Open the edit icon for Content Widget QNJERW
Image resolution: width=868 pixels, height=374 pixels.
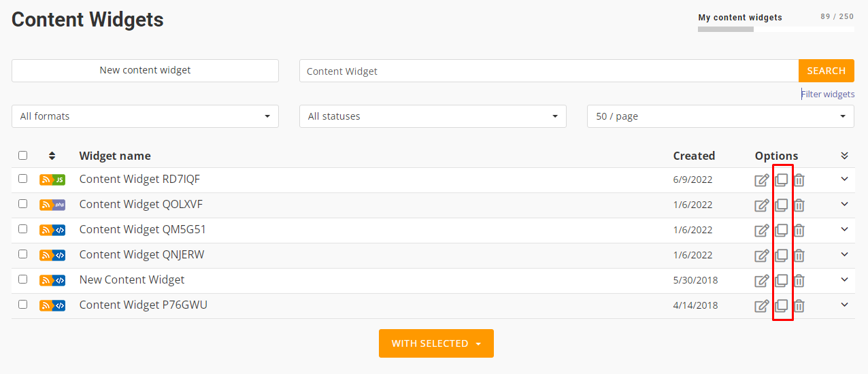762,256
